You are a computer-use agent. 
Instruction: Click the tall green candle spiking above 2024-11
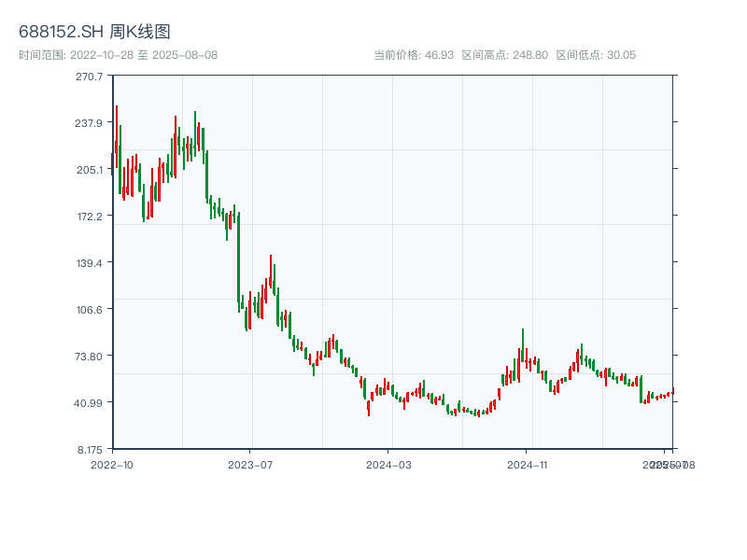tap(523, 345)
